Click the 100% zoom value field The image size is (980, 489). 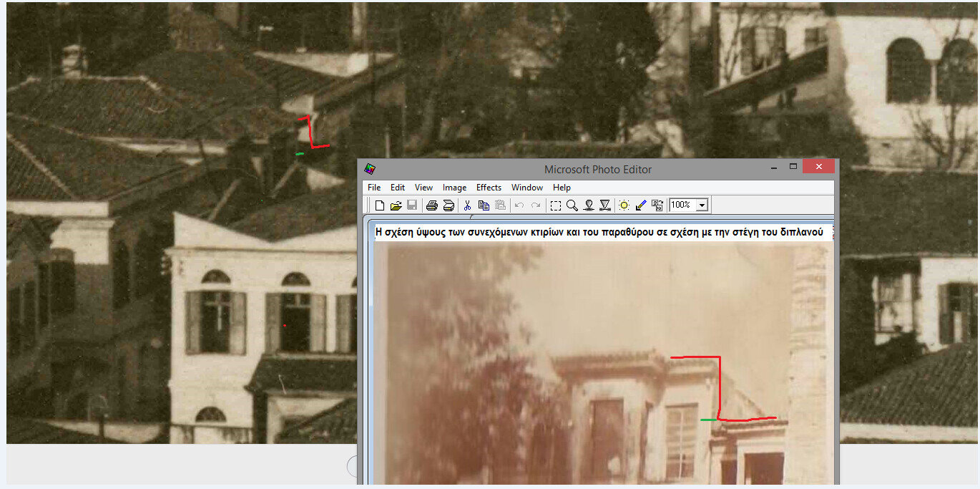[x=682, y=205]
